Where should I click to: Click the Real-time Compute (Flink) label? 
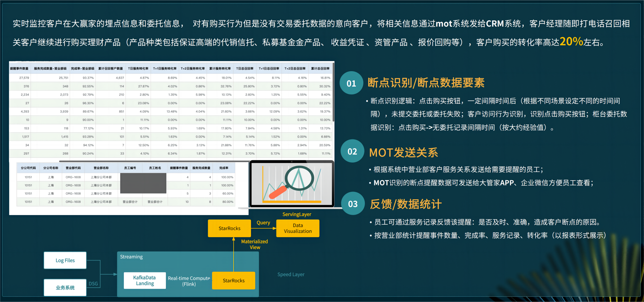(x=189, y=281)
